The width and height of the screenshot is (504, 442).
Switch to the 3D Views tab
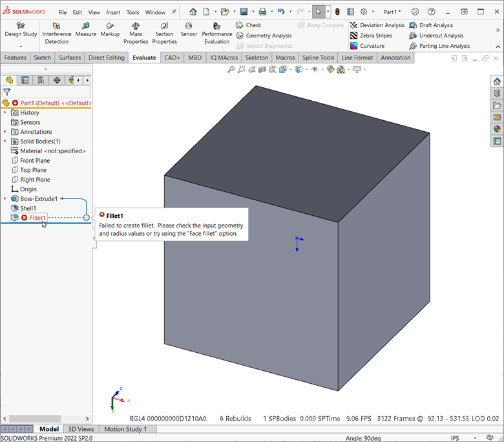(x=81, y=429)
